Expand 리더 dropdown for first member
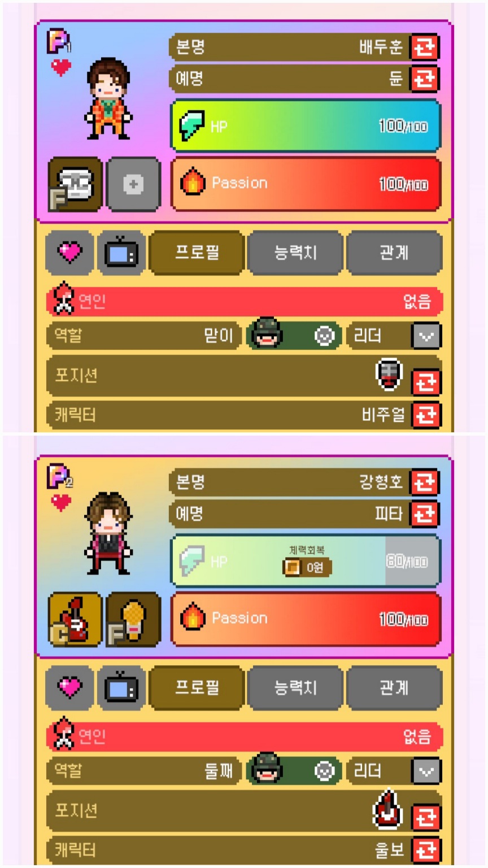The height and width of the screenshot is (868, 488). tap(426, 336)
